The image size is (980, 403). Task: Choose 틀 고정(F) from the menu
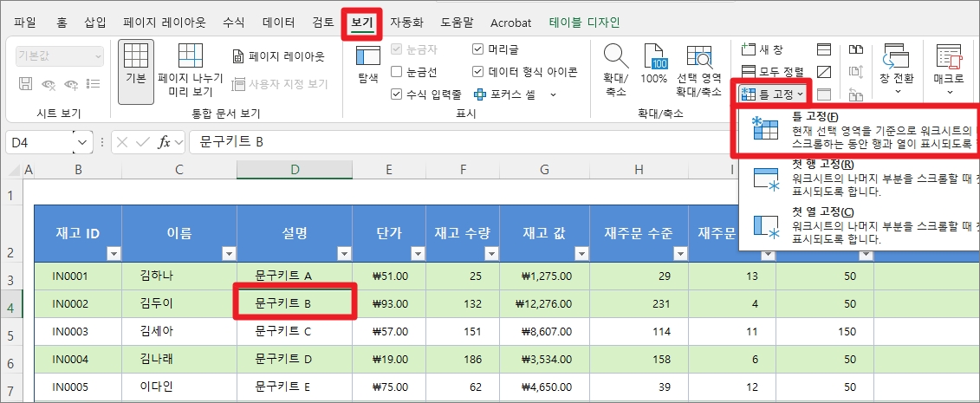[858, 130]
